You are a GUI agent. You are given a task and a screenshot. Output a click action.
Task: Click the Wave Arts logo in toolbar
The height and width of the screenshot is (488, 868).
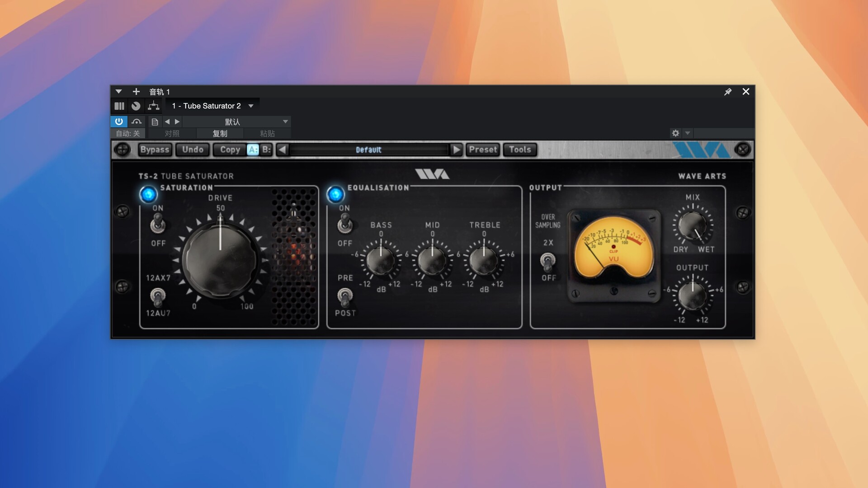pyautogui.click(x=701, y=150)
